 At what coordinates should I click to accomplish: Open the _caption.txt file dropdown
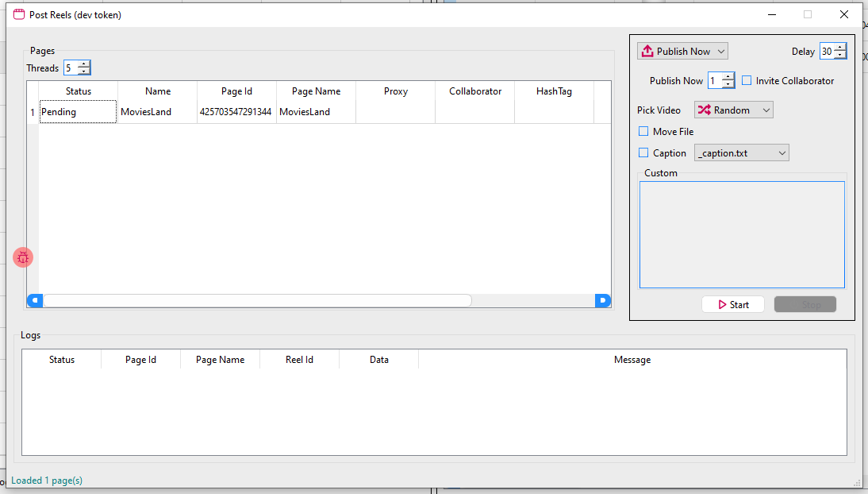click(782, 152)
